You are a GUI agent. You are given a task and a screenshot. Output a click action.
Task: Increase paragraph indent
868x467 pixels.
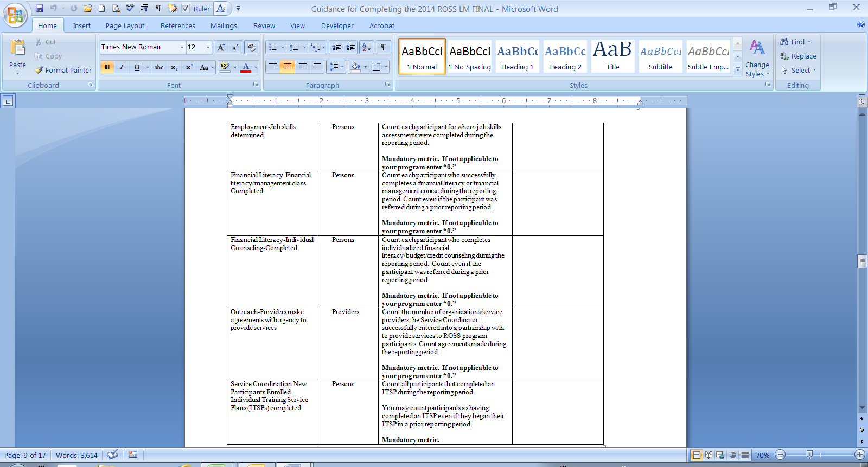(x=351, y=47)
